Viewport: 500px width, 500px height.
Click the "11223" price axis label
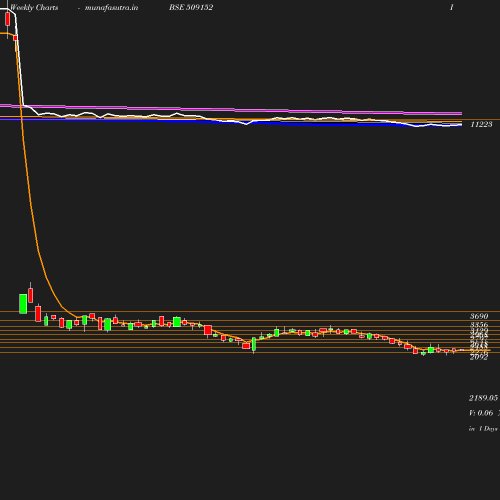pos(481,124)
